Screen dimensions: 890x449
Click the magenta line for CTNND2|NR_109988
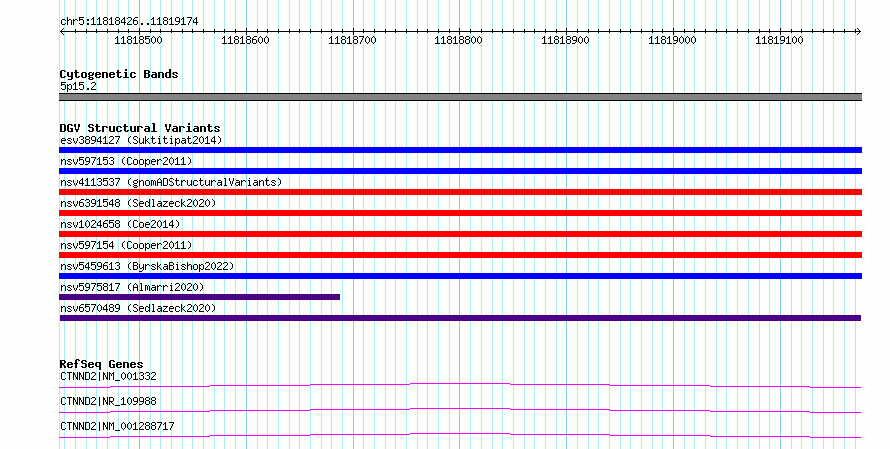pos(460,410)
